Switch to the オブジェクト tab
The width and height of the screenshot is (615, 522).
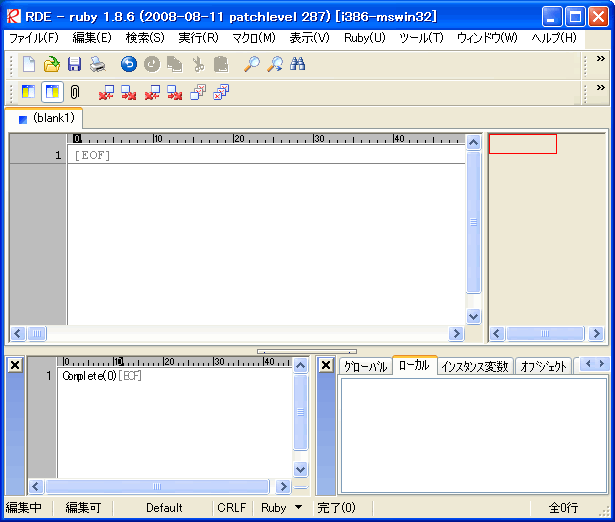pyautogui.click(x=543, y=366)
